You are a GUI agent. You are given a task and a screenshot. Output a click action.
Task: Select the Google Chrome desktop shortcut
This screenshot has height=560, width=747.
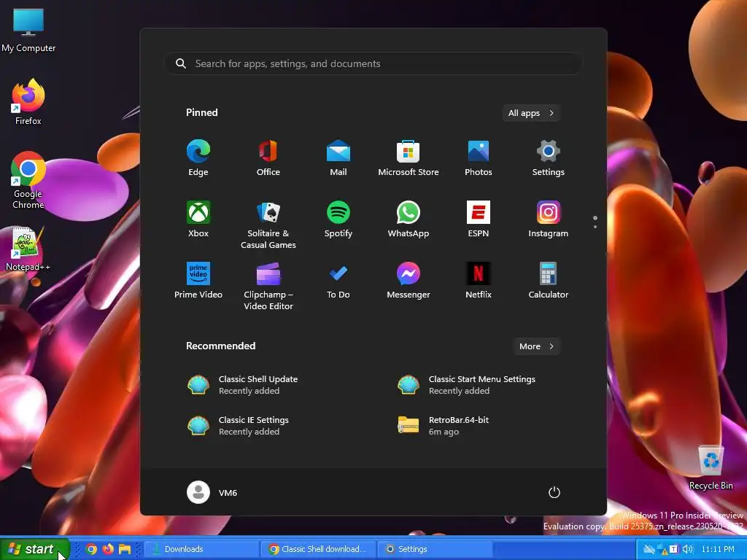[x=28, y=180]
